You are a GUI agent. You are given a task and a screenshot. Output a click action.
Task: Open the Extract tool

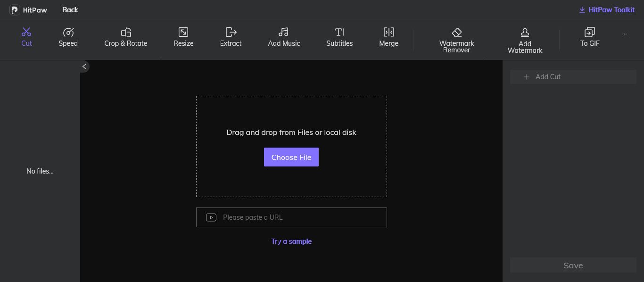click(231, 37)
